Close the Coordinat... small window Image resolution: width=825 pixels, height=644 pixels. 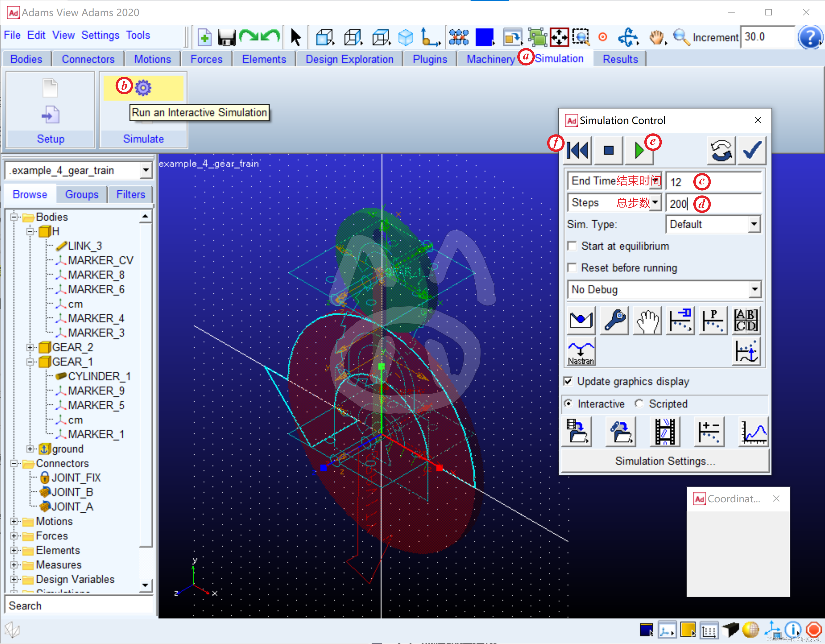[776, 498]
